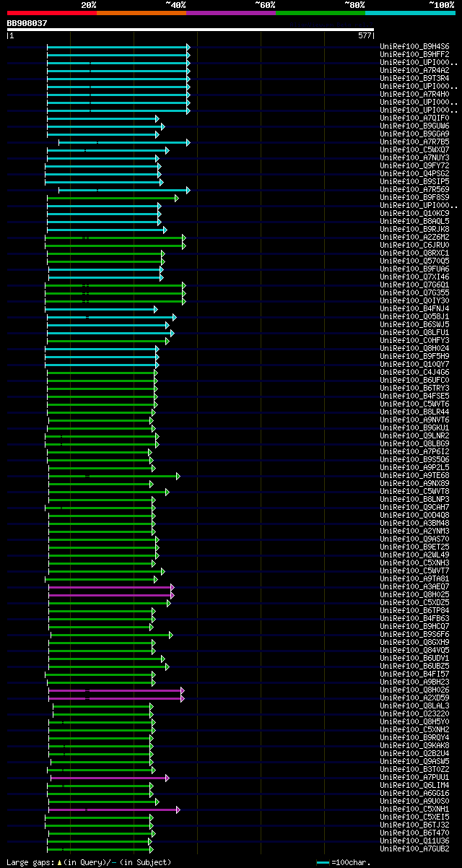The height and width of the screenshot is (868, 462).
Task: Select label UniRef100_B9SIP5
Action: tap(414, 181)
